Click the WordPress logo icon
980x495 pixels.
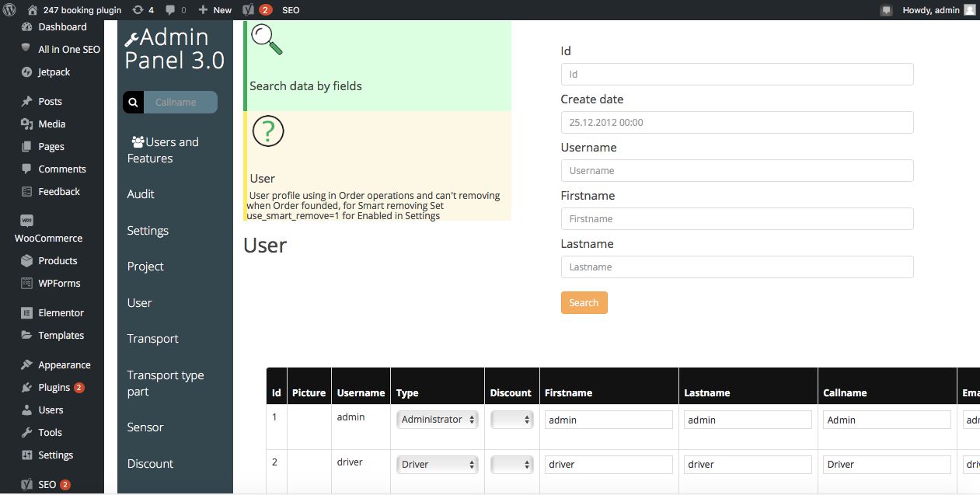click(x=10, y=10)
